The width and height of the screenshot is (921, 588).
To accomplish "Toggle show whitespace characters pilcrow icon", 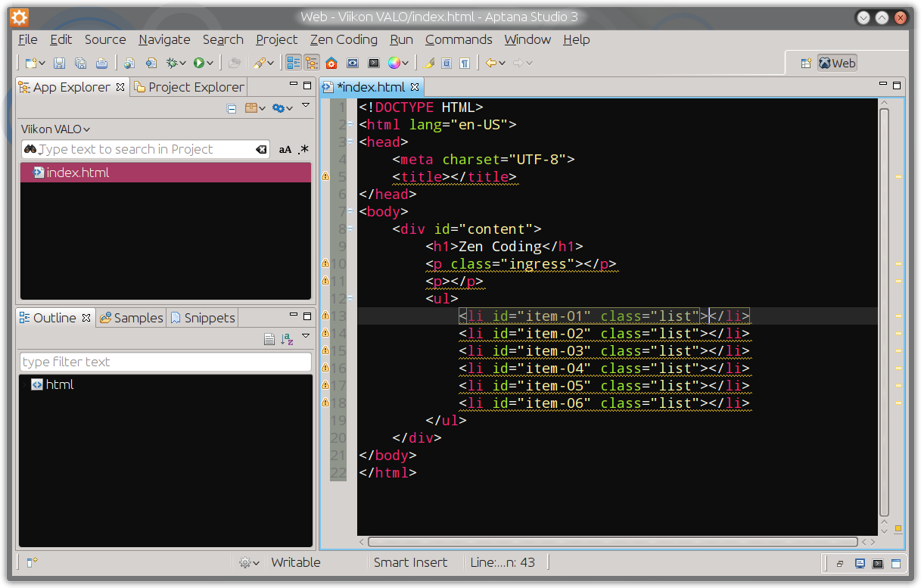I will point(465,64).
